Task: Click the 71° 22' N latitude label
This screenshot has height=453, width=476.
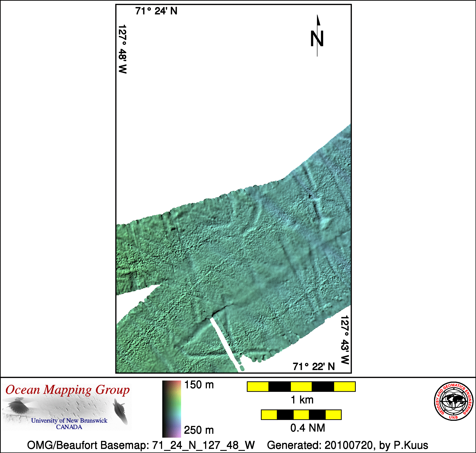Action: (314, 366)
